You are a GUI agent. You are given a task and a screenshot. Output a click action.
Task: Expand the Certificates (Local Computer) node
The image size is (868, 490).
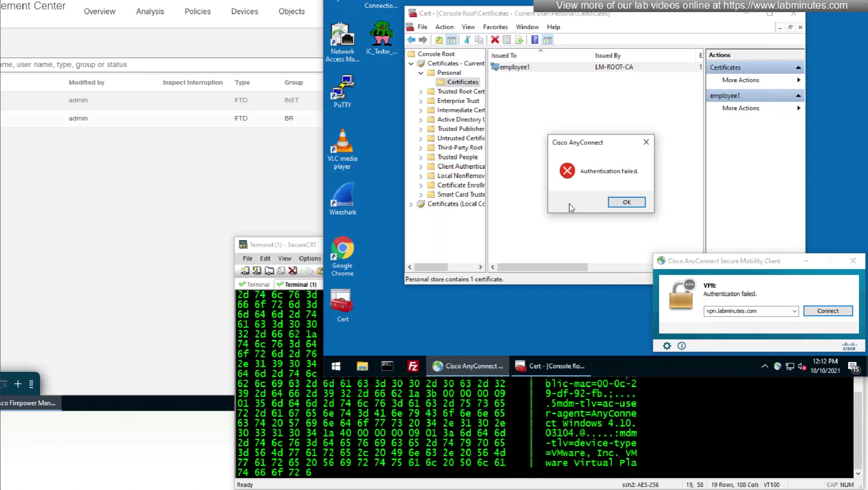(411, 204)
